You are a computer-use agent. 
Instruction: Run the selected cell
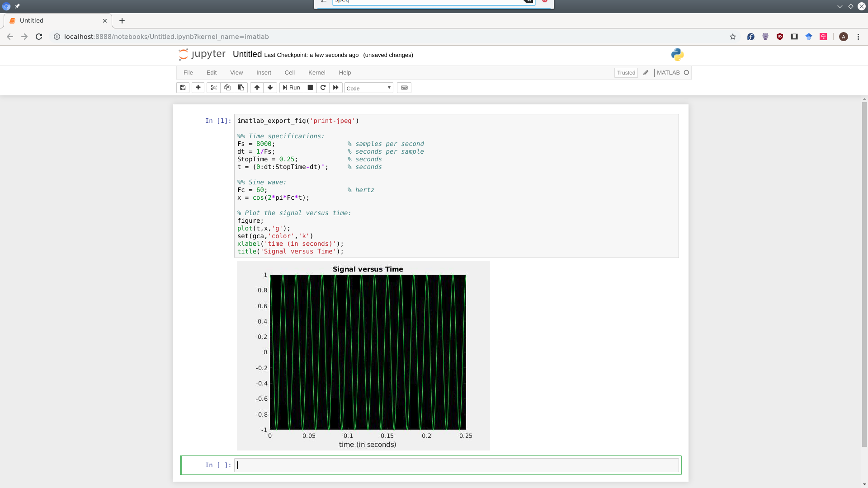(292, 87)
